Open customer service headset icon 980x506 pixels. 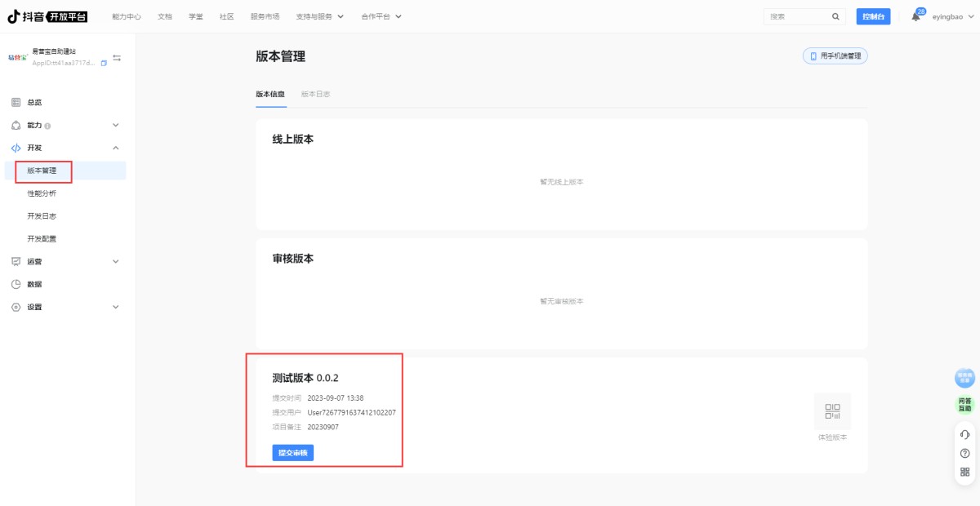pos(964,434)
